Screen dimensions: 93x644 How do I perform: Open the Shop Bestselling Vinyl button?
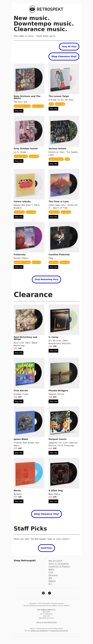click(x=46, y=279)
